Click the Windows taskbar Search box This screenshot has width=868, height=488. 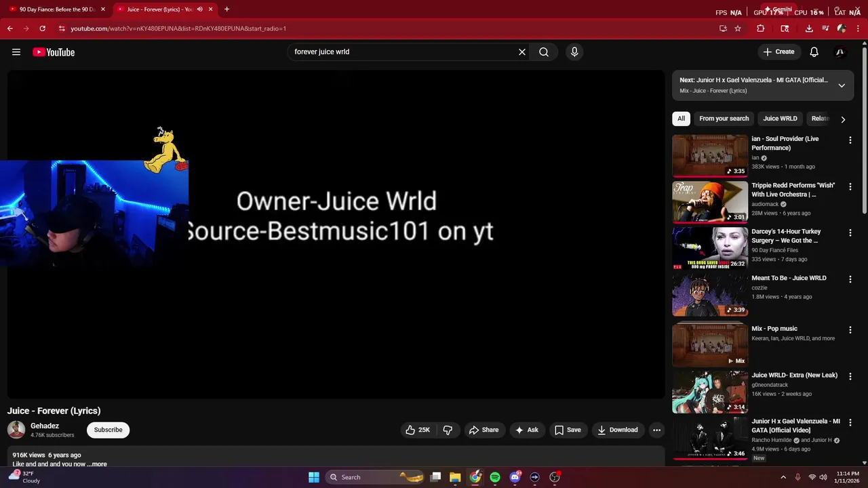click(375, 477)
